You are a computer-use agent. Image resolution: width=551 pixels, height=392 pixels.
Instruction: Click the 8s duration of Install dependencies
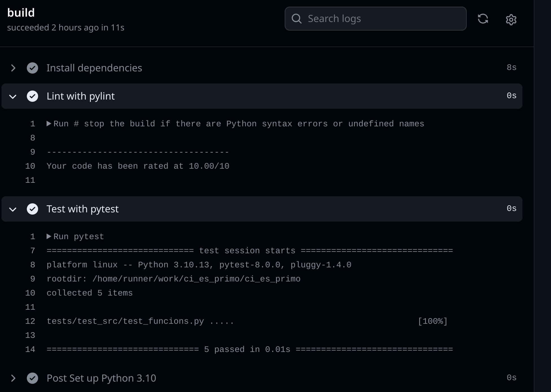(x=511, y=67)
